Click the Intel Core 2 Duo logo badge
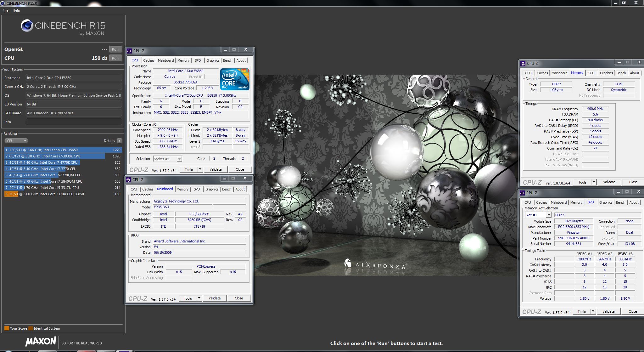644x352 pixels. [x=235, y=79]
